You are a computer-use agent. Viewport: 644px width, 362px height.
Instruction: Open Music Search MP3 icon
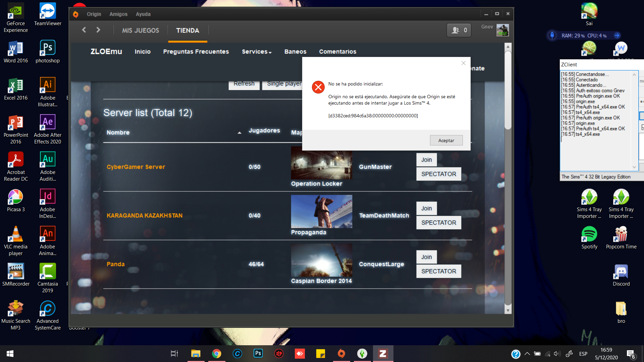(x=16, y=315)
